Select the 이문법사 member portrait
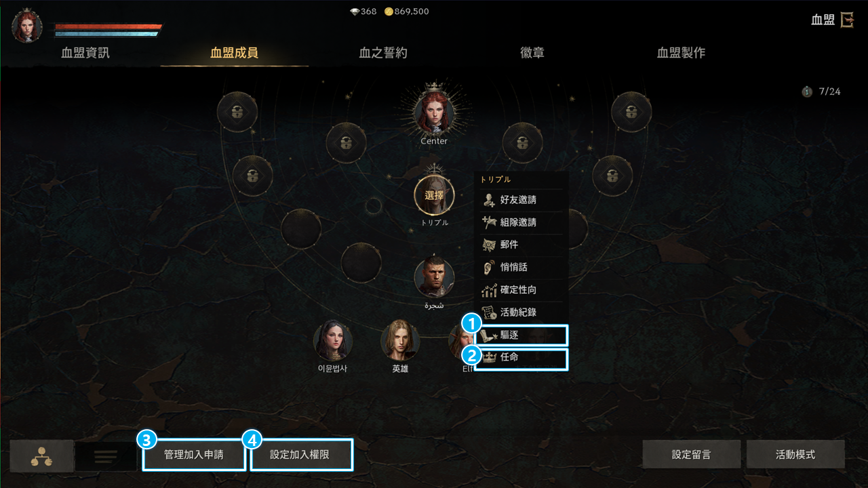 tap(332, 340)
